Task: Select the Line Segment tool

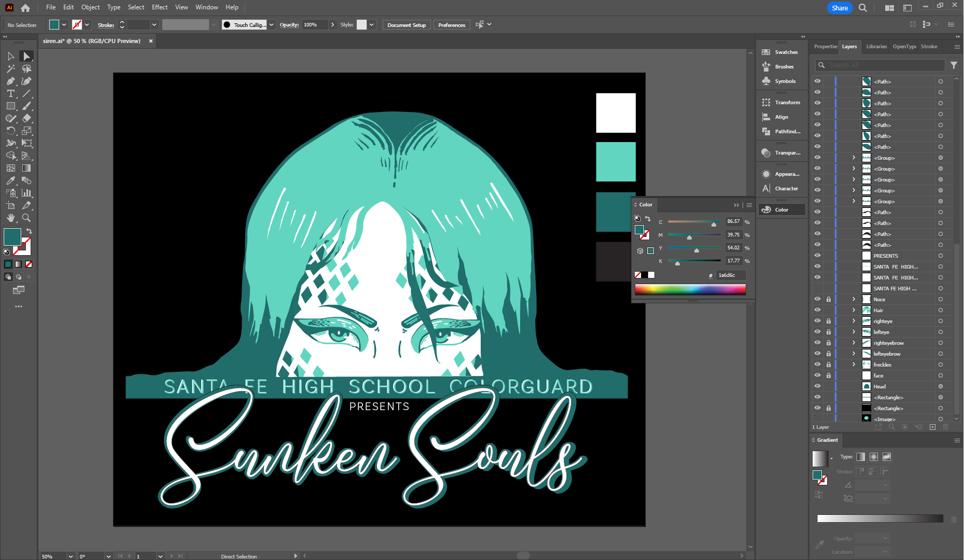Action: 26,93
